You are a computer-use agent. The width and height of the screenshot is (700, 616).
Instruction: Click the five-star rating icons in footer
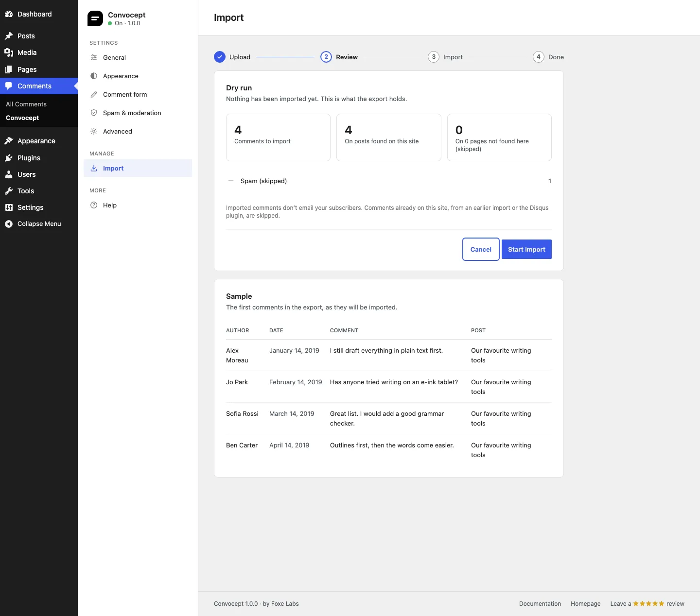[x=648, y=604]
